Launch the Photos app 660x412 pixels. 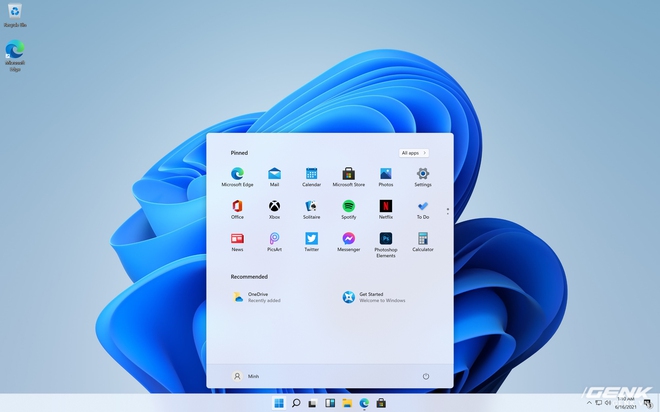pyautogui.click(x=386, y=177)
